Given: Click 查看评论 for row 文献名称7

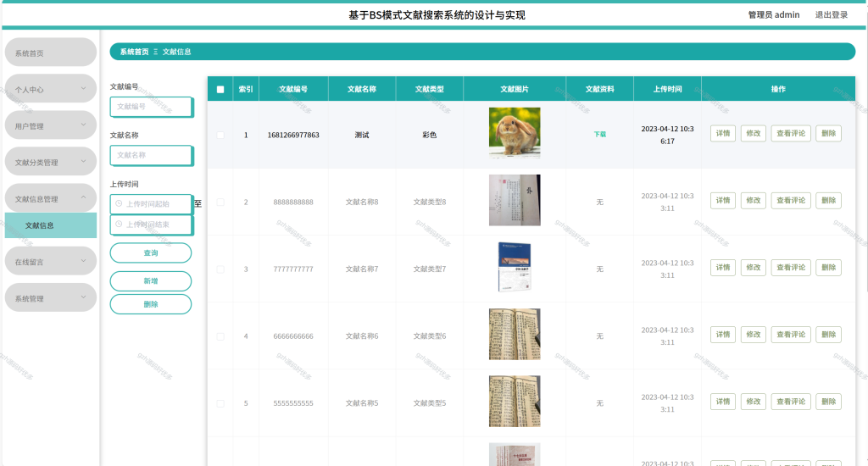Looking at the screenshot, I should point(791,267).
